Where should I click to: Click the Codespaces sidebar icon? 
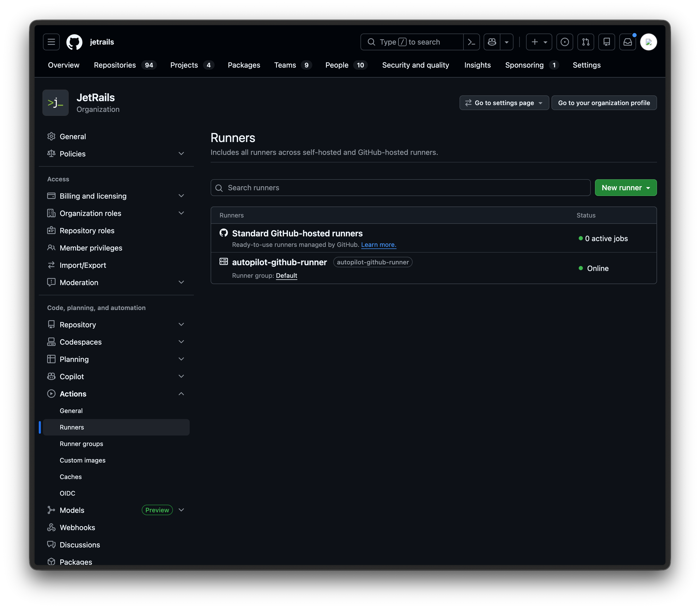coord(51,342)
